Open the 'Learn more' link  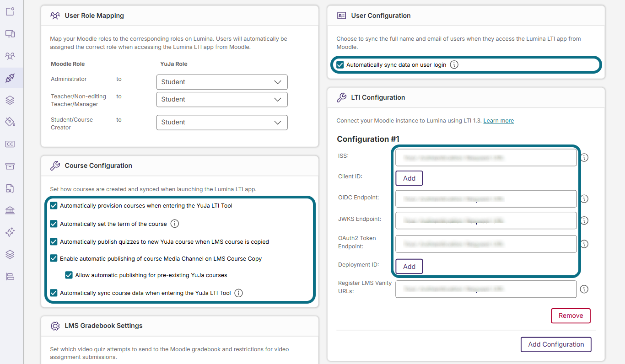pyautogui.click(x=498, y=121)
